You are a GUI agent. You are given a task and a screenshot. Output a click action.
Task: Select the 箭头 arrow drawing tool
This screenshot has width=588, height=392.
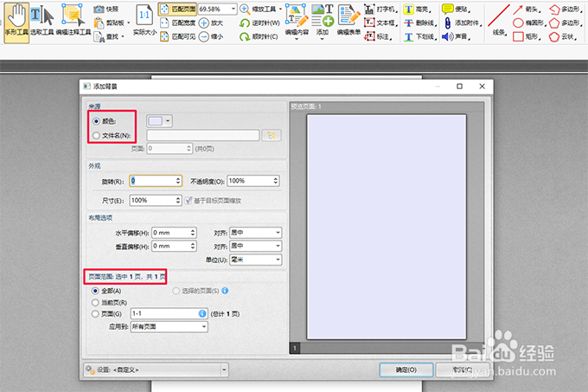pos(527,9)
